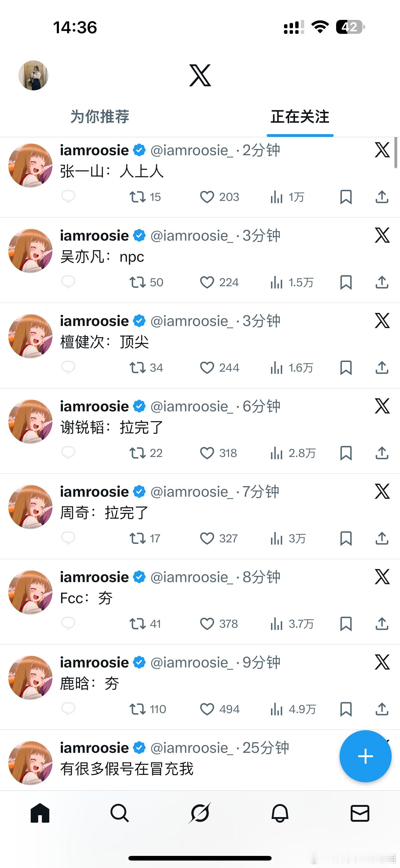Open Grok menu on 周奇 post
Image resolution: width=400 pixels, height=868 pixels.
coord(382,492)
